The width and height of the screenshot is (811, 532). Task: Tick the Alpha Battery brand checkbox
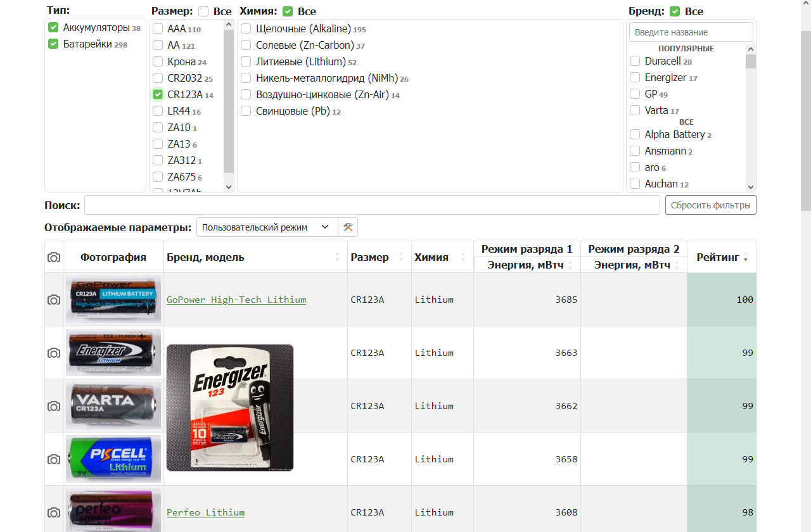635,135
